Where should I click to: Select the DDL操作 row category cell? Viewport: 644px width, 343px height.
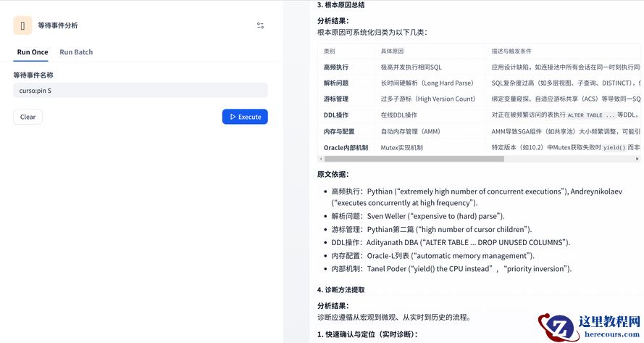click(336, 115)
